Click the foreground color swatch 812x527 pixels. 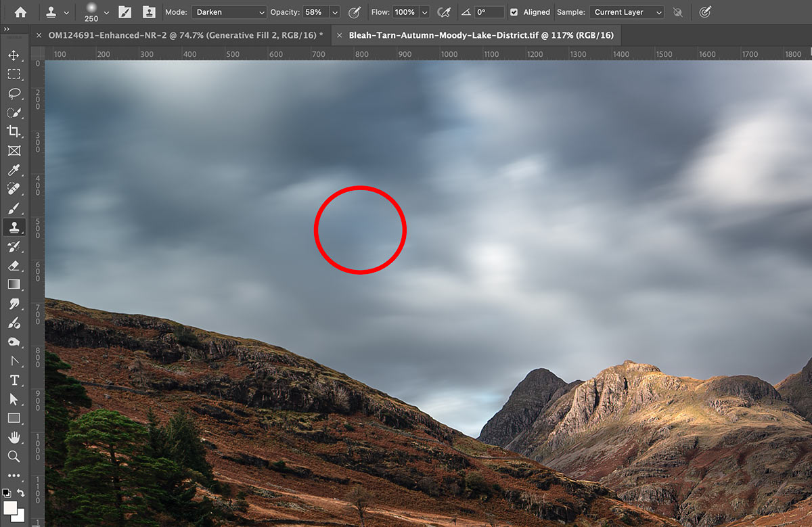coord(11,507)
